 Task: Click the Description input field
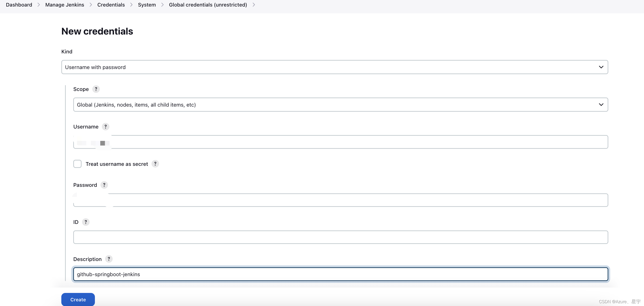tap(340, 274)
